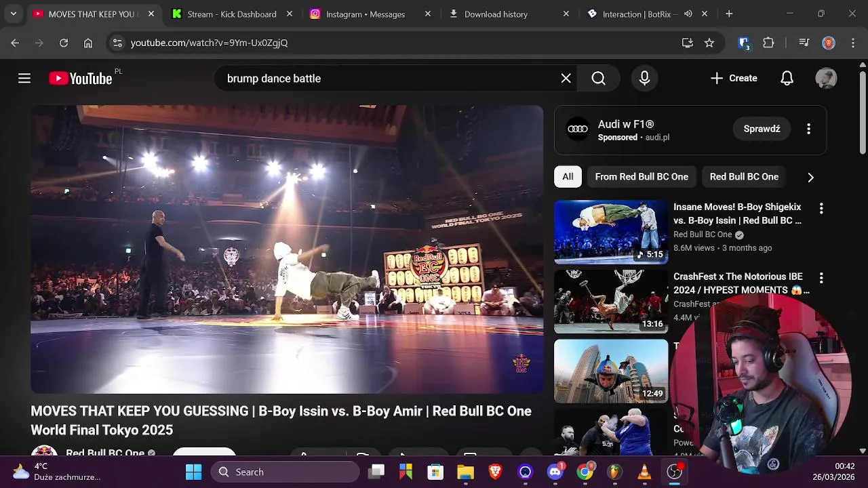Open Audi w F1 sponsored link
Viewport: 868px width, 488px height.
pos(626,124)
